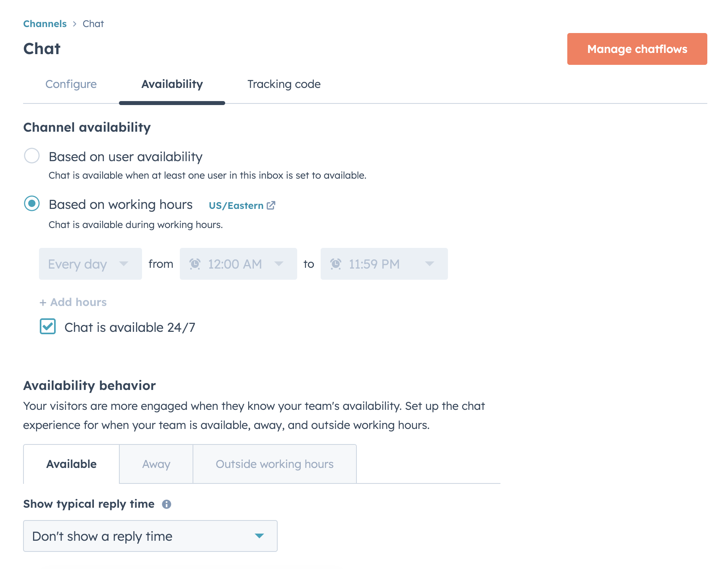Switch to the Away behavior tab
Screen dimensions: 728x569
(x=156, y=464)
